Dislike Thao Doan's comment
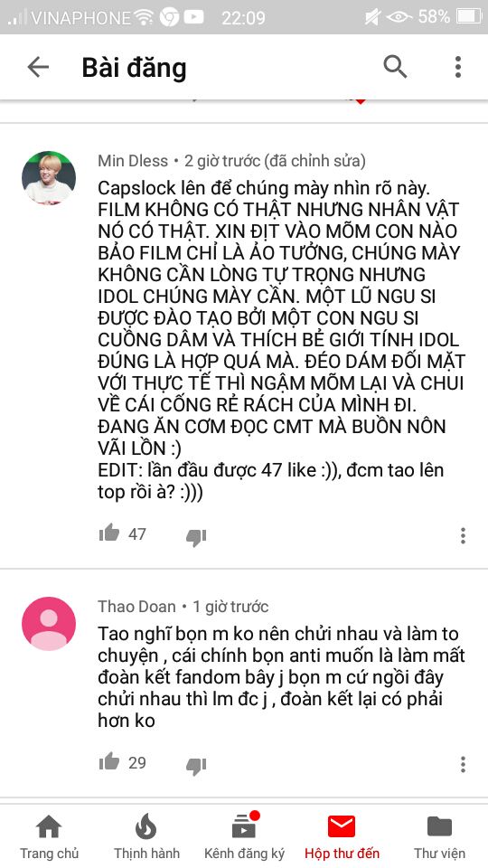 tap(196, 766)
